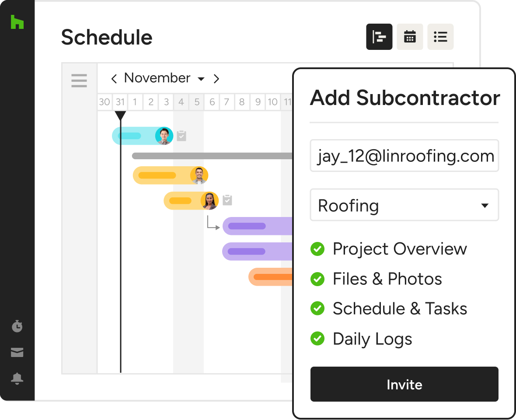Image resolution: width=516 pixels, height=420 pixels.
Task: Click the notifications bell icon
Action: tap(17, 378)
